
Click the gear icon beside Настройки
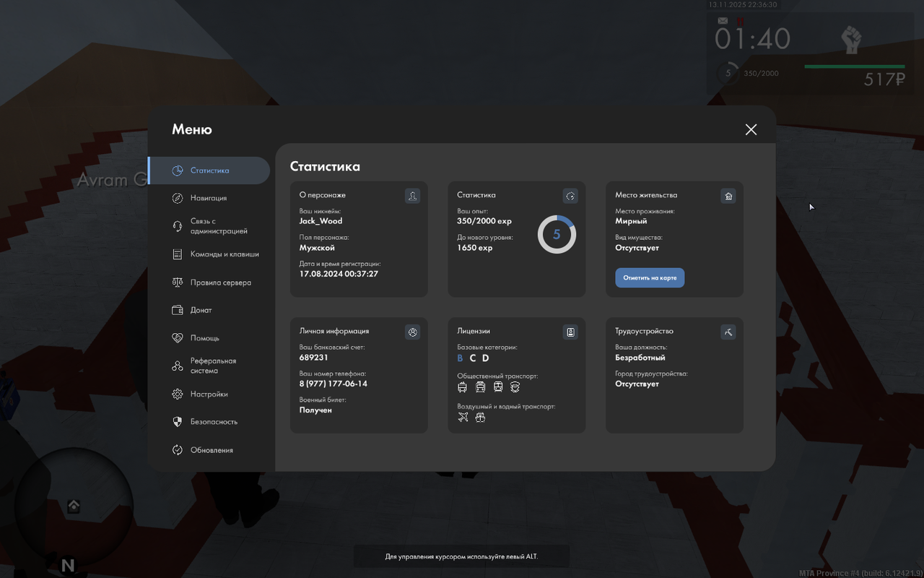[x=178, y=394]
